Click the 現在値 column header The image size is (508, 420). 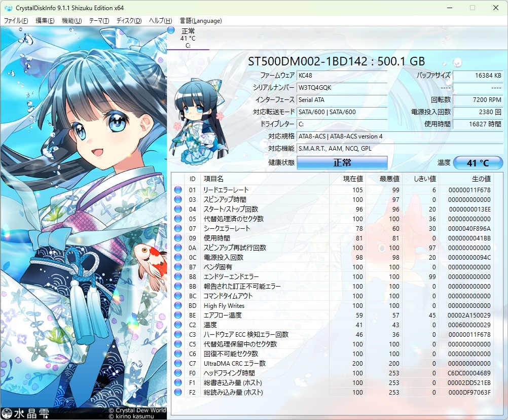pyautogui.click(x=347, y=179)
